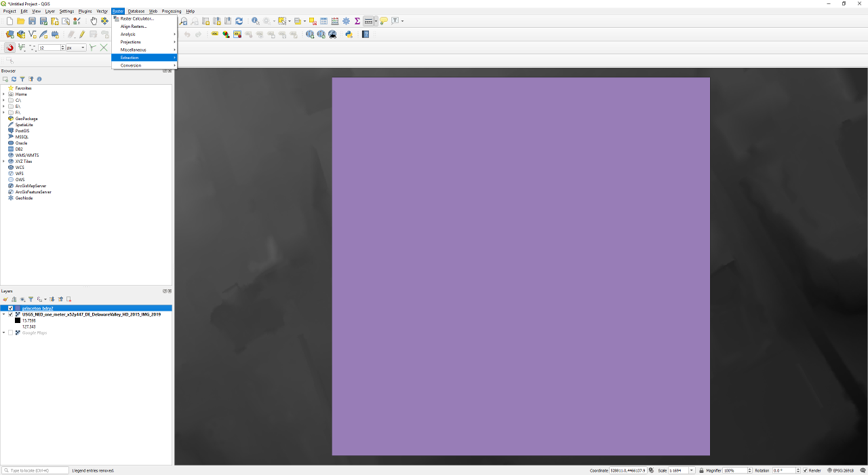868x475 pixels.
Task: Focus the Type to locate search field
Action: (35, 470)
